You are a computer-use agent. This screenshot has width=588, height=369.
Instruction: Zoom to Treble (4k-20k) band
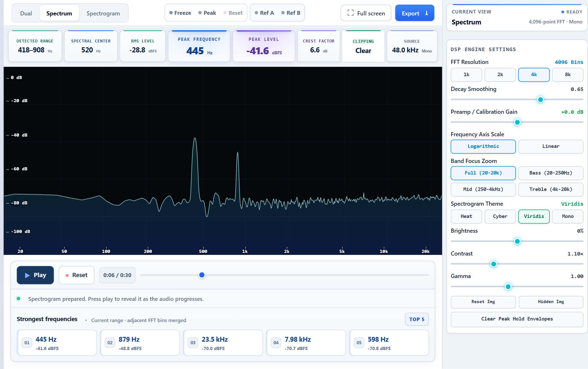tap(551, 189)
